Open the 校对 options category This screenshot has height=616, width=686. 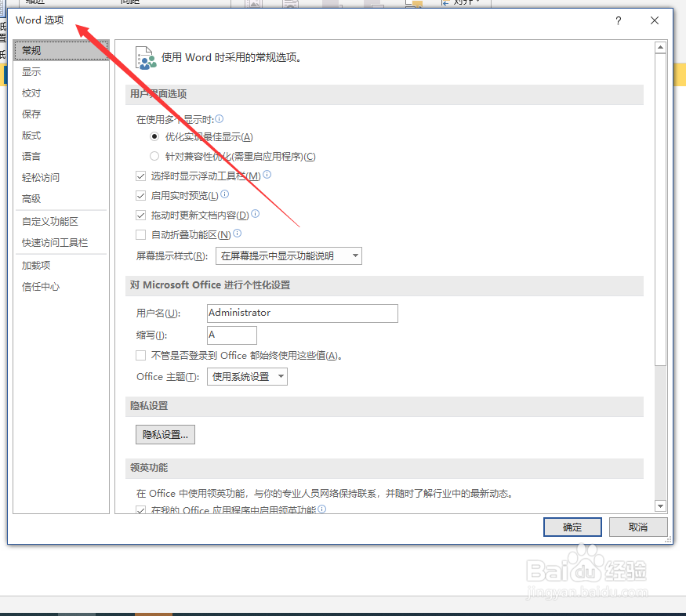(31, 93)
